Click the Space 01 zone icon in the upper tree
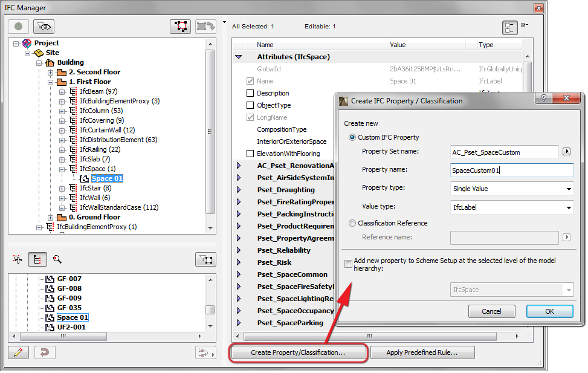The height and width of the screenshot is (373, 588). (x=85, y=178)
